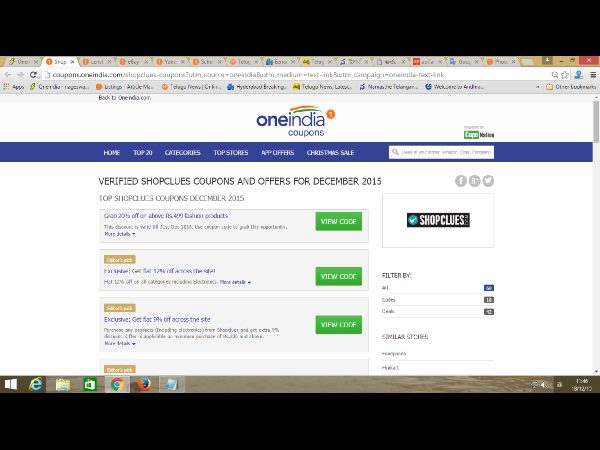Screen dimensions: 600x450
Task: Click the Facebook share icon
Action: pos(461,181)
